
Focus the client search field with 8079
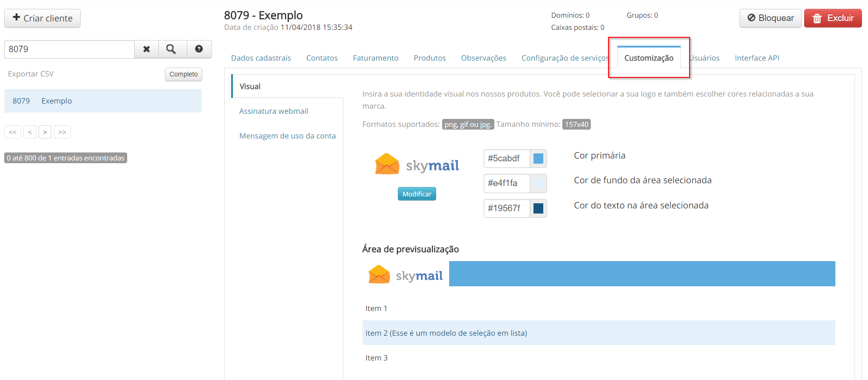point(69,49)
